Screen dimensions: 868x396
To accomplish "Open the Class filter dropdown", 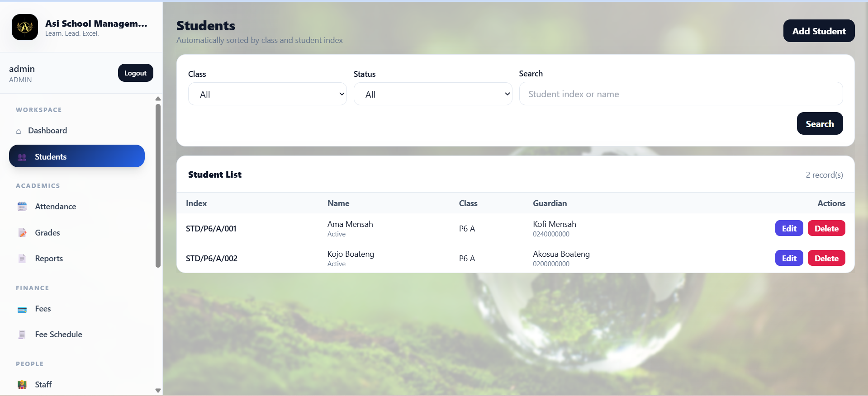I will 267,94.
